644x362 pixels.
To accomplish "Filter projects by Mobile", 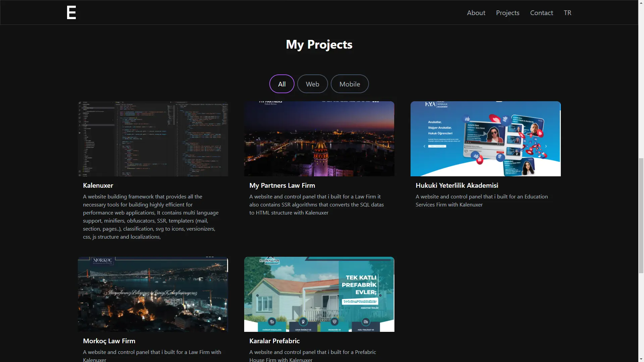I will (350, 84).
